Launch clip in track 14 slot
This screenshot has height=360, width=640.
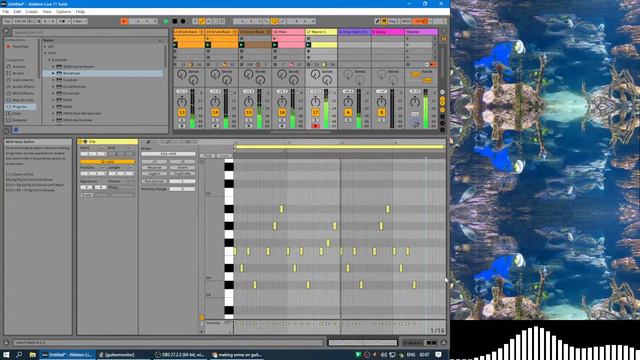click(208, 45)
